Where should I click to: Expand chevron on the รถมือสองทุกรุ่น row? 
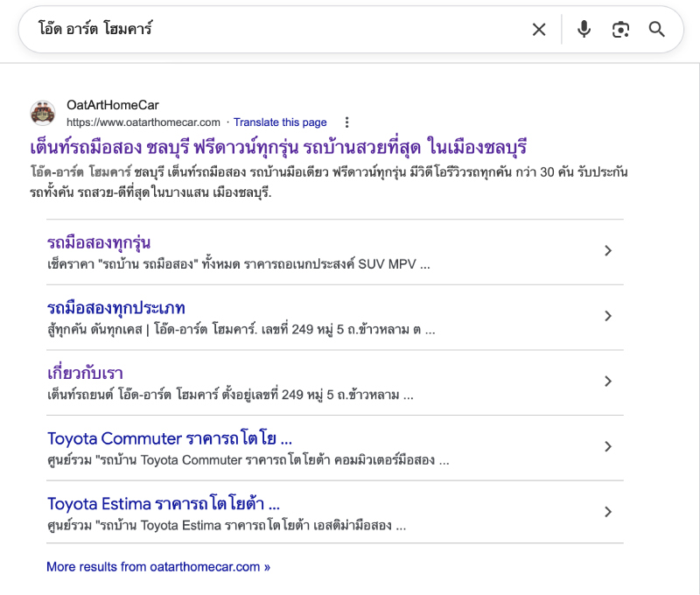point(607,250)
